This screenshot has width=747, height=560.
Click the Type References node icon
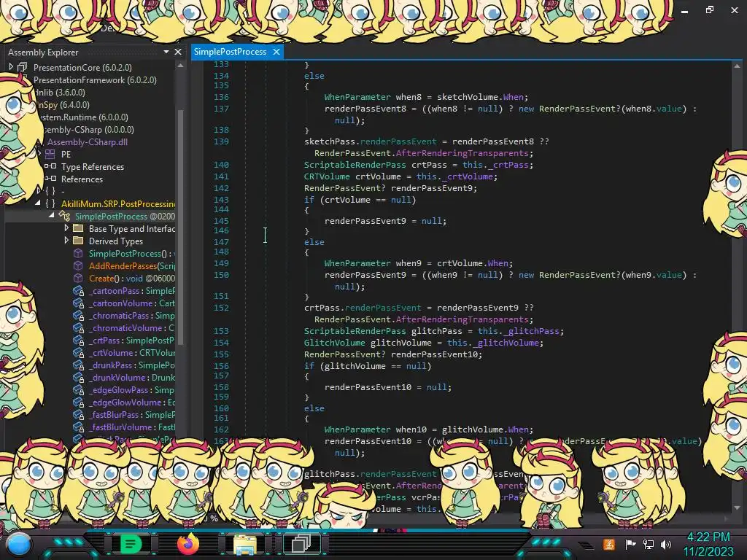click(x=50, y=166)
